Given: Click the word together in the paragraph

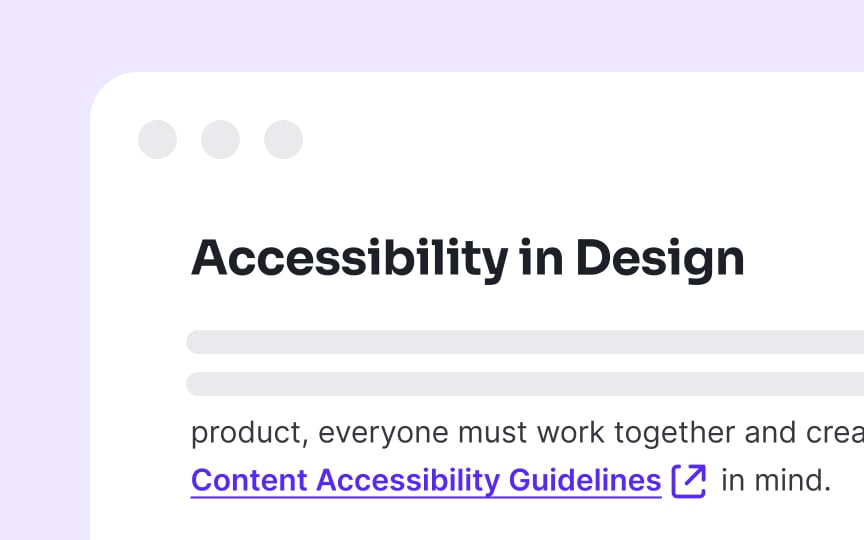Looking at the screenshot, I should [x=675, y=433].
